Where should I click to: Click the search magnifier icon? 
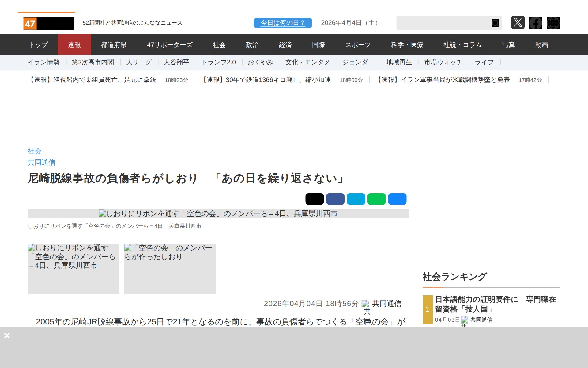(x=495, y=23)
